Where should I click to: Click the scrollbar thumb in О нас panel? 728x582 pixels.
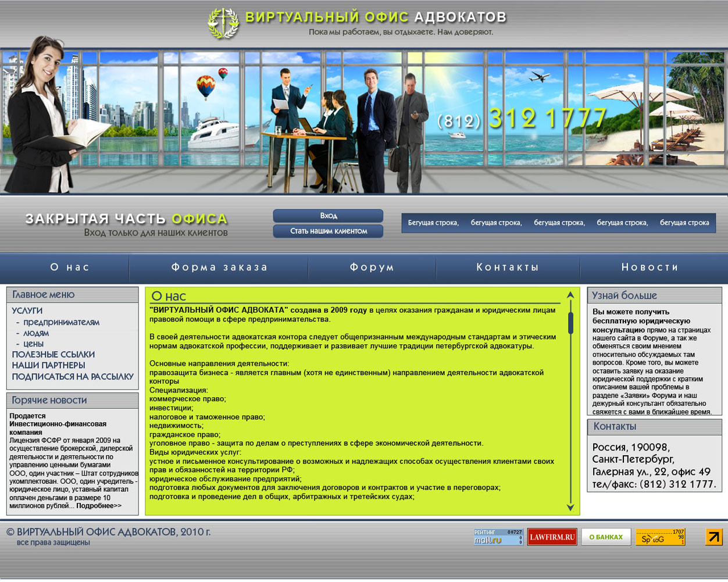pos(570,323)
